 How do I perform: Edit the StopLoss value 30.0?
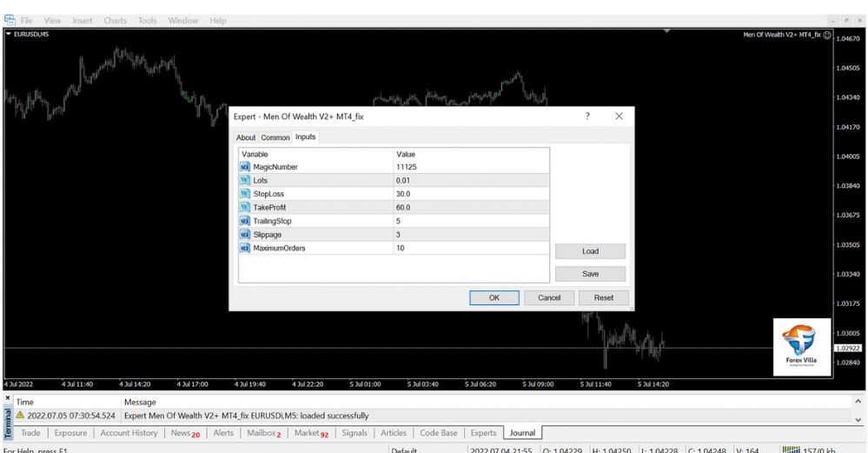click(x=471, y=194)
